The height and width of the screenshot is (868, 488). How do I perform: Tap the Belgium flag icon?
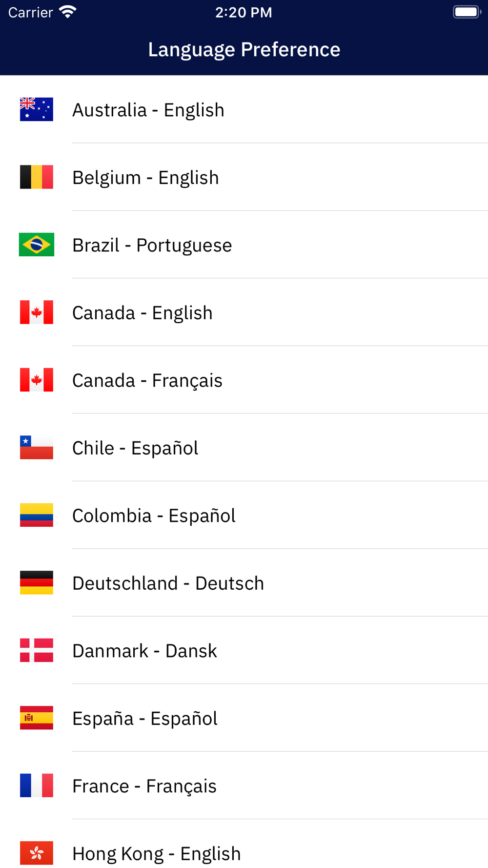(x=37, y=177)
